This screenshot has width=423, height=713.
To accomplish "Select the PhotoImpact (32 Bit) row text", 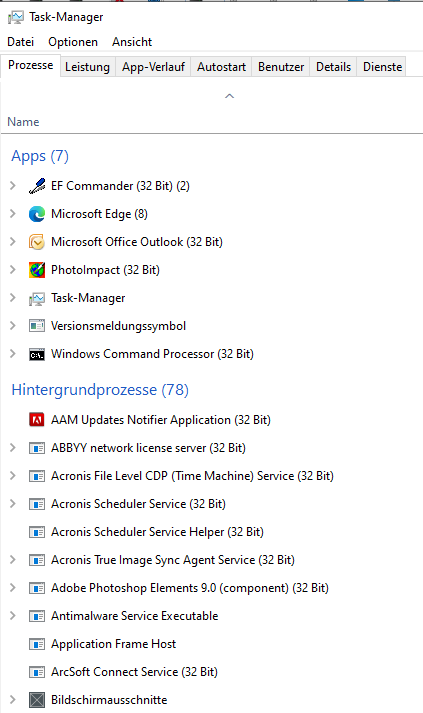I will click(105, 270).
